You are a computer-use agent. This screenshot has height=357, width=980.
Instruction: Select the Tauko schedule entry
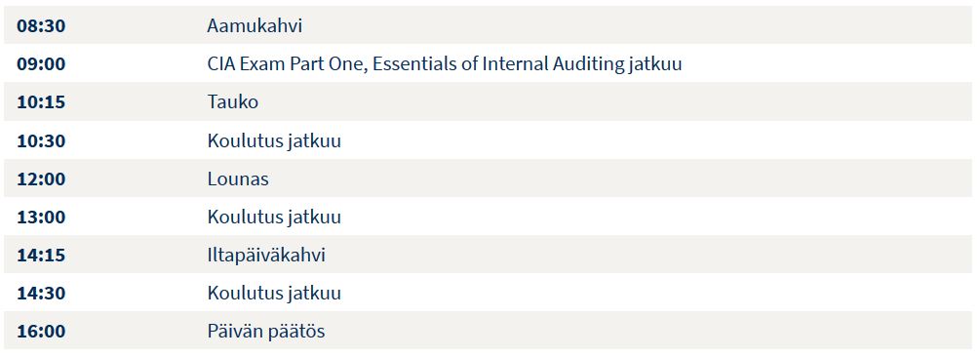point(232,101)
